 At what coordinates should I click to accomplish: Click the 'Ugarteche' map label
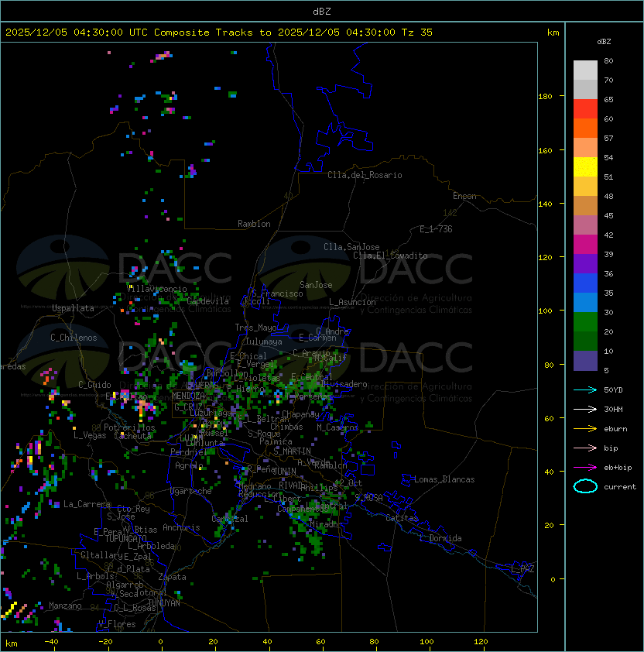tap(191, 491)
